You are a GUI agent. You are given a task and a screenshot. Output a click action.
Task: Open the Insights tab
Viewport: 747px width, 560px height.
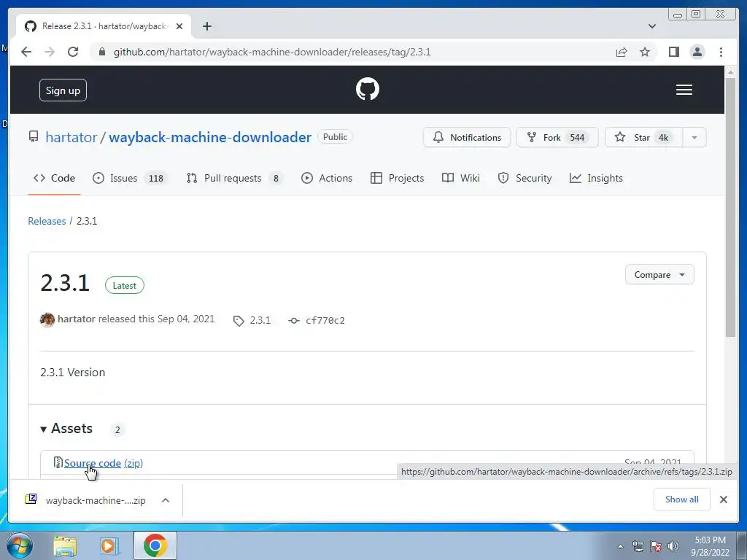click(x=596, y=178)
